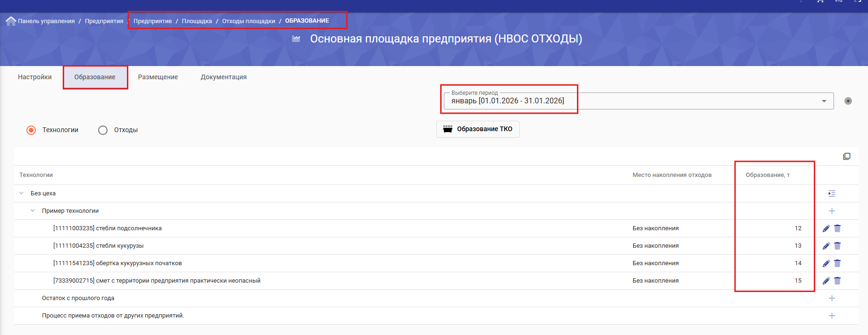868x335 pixels.
Task: Click the indent list icon in Без цеха row
Action: click(x=832, y=193)
